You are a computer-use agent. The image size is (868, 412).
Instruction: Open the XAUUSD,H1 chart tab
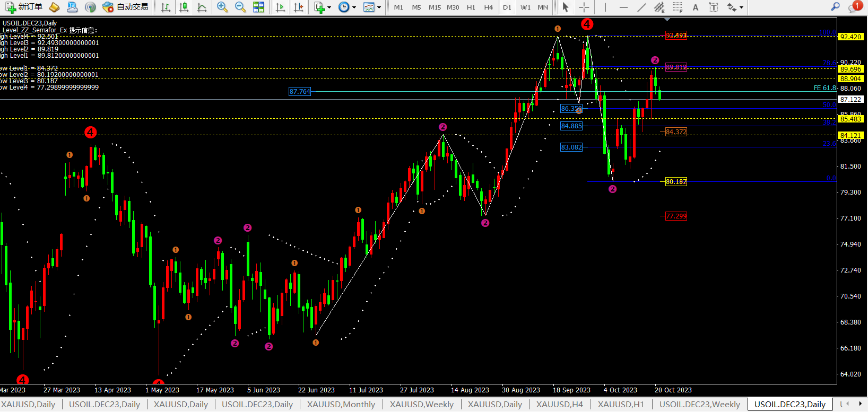[x=621, y=404]
